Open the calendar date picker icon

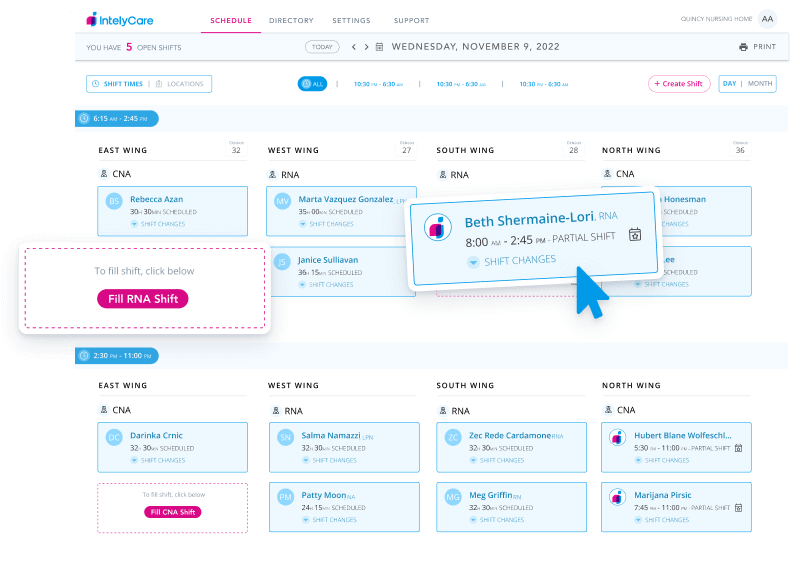coord(380,47)
